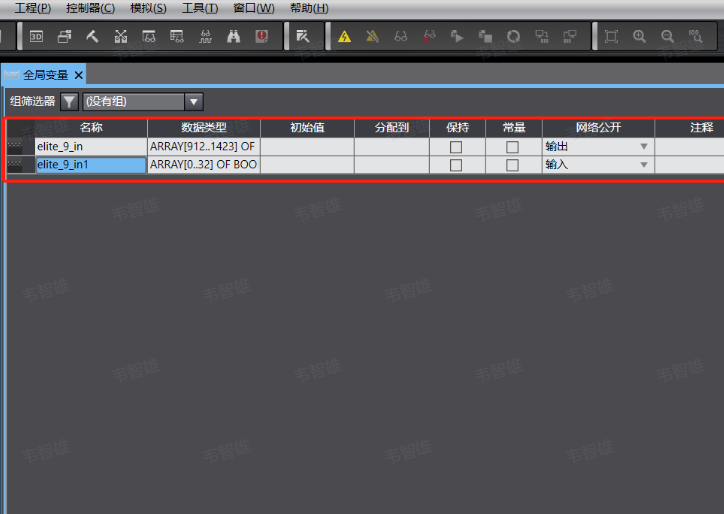The image size is (724, 514).
Task: Click the zoom out magnifier icon
Action: pos(667,36)
